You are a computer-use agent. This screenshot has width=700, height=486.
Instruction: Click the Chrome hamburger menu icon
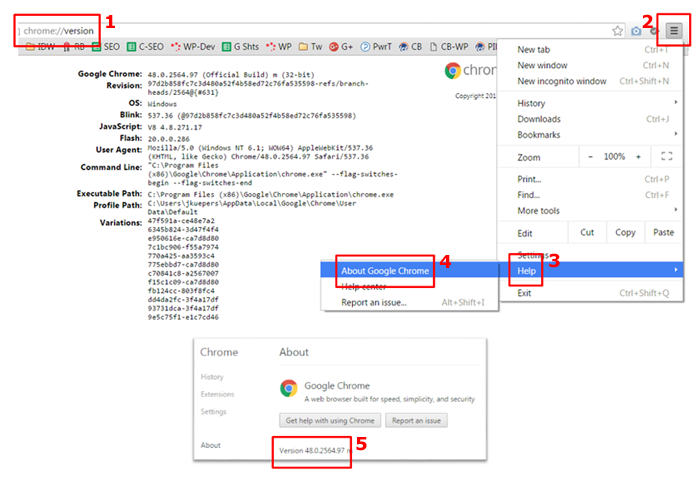(673, 31)
